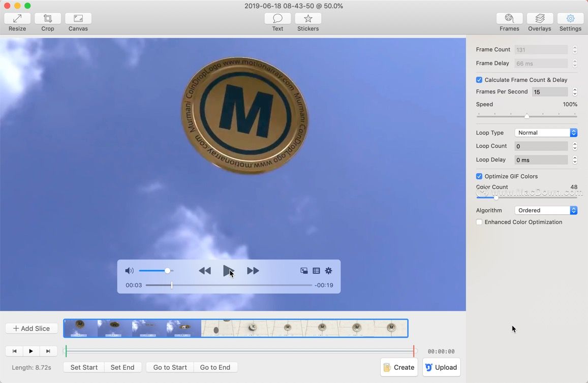Click the Frames Per Second input field
This screenshot has width=588, height=383.
(550, 92)
